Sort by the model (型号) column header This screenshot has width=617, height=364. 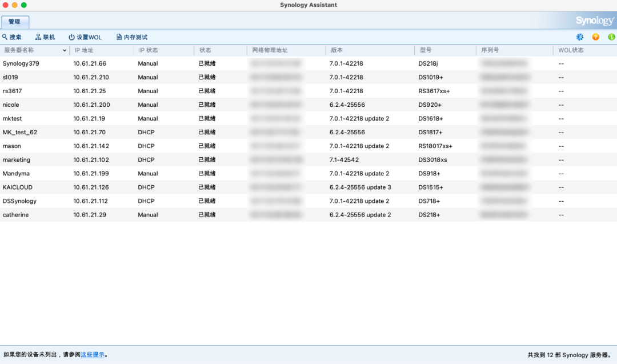click(x=426, y=50)
